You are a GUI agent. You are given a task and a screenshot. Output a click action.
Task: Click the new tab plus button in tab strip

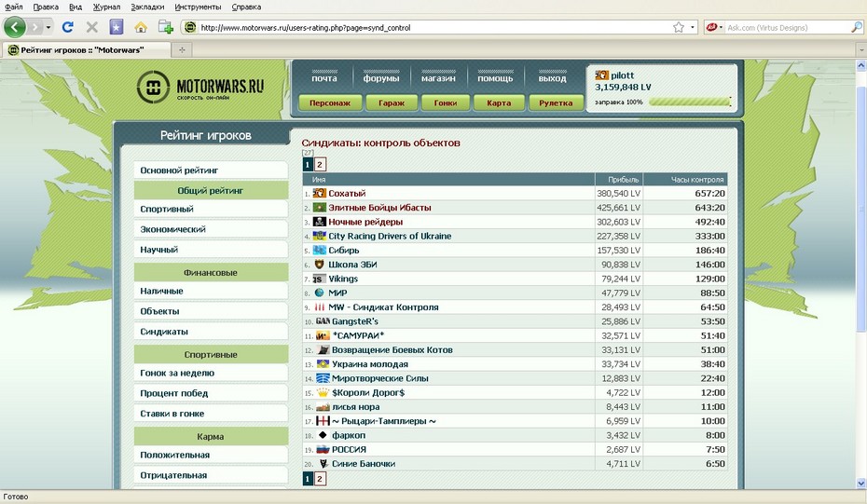pos(182,50)
